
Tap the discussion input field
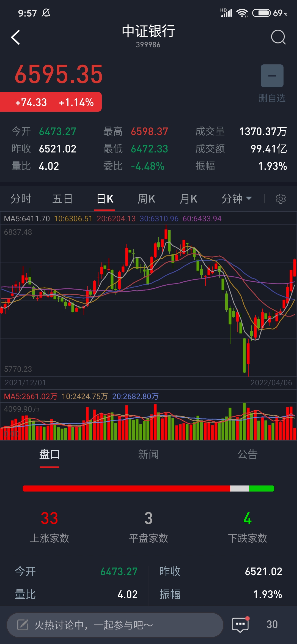pyautogui.click(x=115, y=625)
